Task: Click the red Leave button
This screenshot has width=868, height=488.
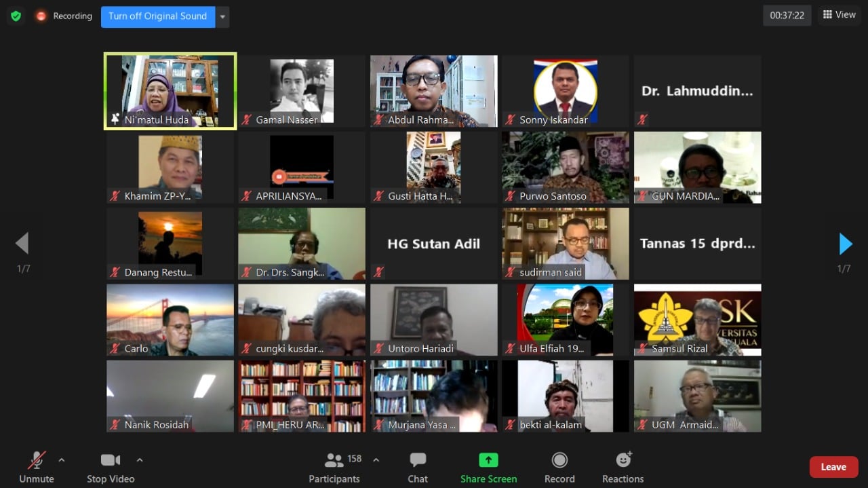Action: [833, 466]
